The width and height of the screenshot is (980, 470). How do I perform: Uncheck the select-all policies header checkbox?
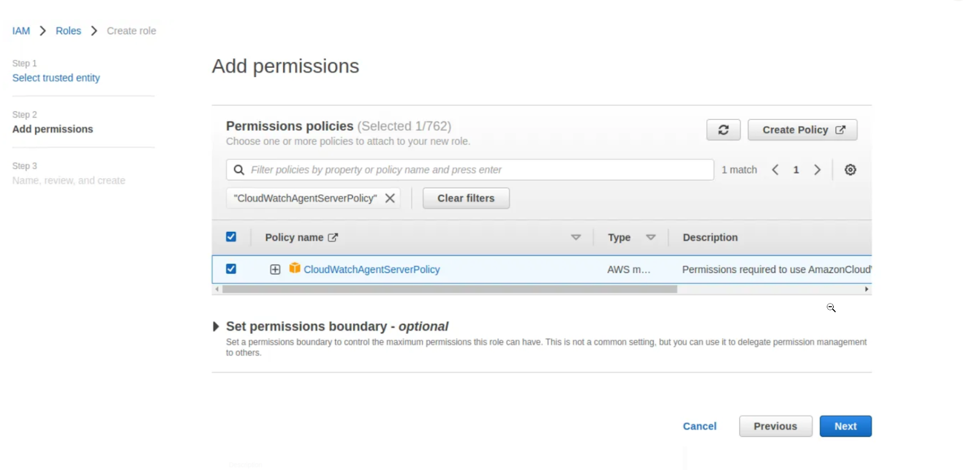coord(231,236)
